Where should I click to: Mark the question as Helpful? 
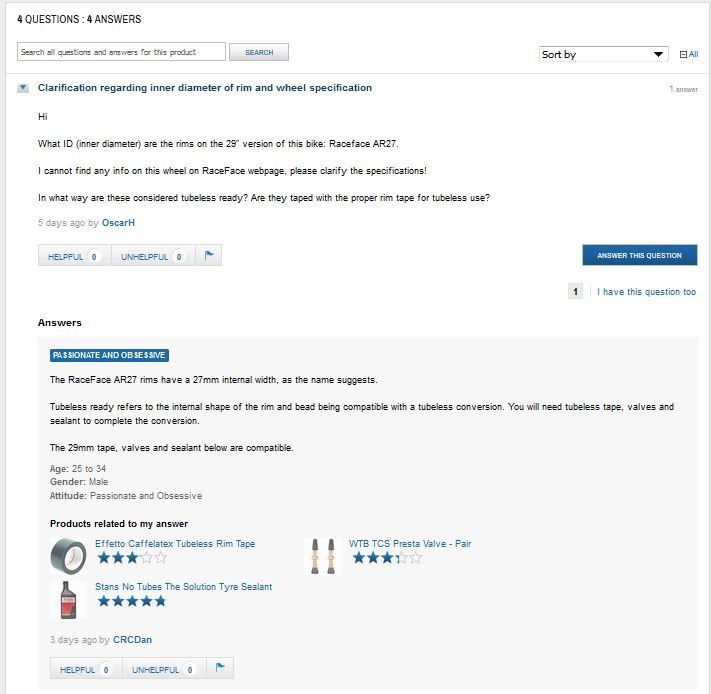[74, 256]
